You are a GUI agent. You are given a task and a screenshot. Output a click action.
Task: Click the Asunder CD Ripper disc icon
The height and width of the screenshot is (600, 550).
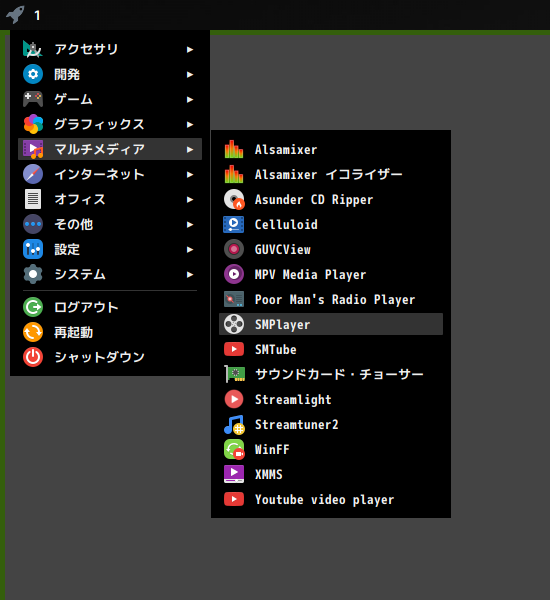pos(234,199)
